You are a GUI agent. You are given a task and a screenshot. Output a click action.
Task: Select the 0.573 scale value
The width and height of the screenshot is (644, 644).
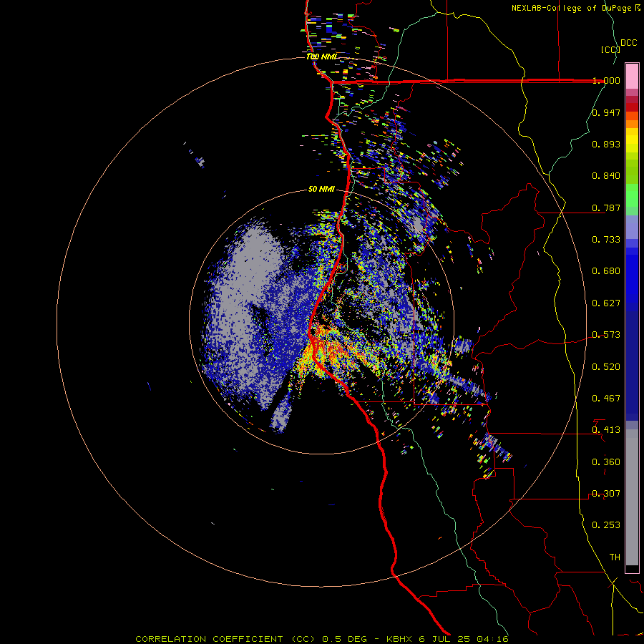pyautogui.click(x=606, y=335)
